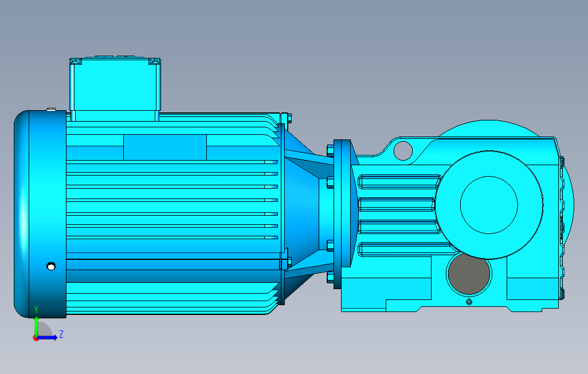588x374 pixels.
Task: Click the large circular gearbox output cover
Action: pos(489,205)
